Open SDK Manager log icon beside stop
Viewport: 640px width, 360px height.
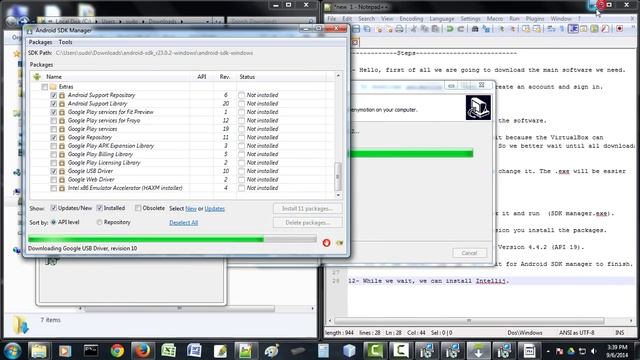(x=340, y=243)
